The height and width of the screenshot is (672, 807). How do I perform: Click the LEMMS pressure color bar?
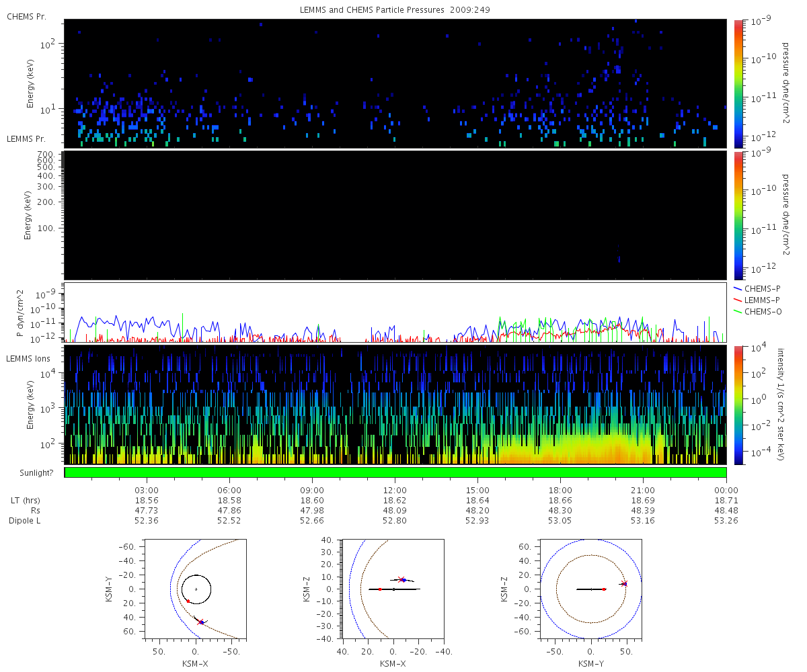pos(738,215)
